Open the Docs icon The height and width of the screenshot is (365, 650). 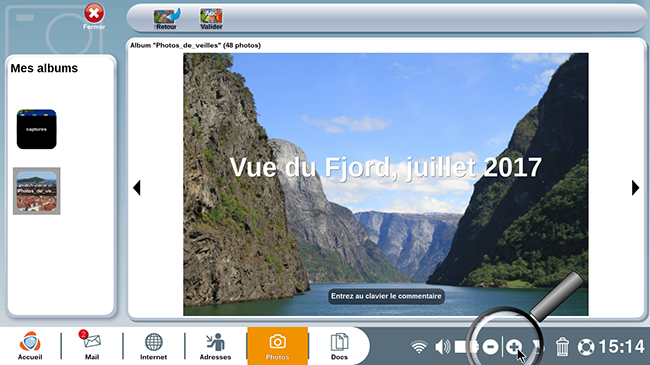click(x=339, y=346)
